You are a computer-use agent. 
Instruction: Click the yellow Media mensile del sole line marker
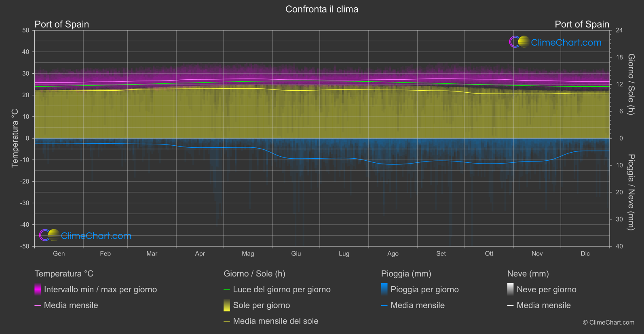(x=227, y=321)
